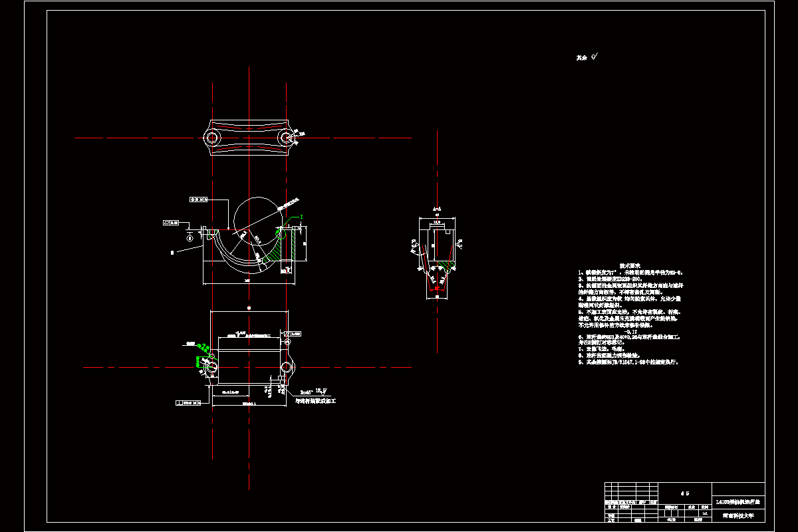The image size is (798, 532).
Task: Select right bolt hole in top view
Action: (x=286, y=138)
